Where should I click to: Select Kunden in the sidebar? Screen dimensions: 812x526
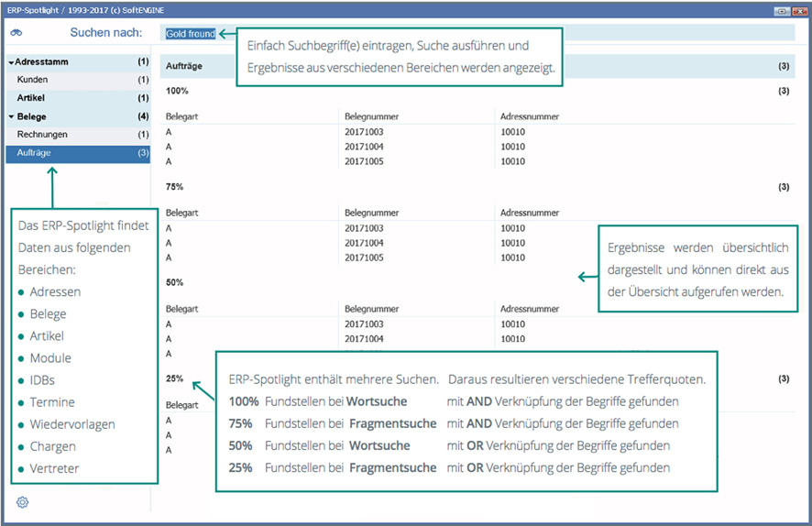[x=33, y=80]
